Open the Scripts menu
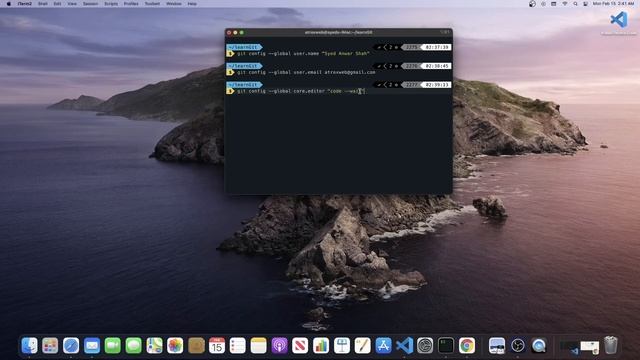The image size is (640, 360). [x=111, y=4]
